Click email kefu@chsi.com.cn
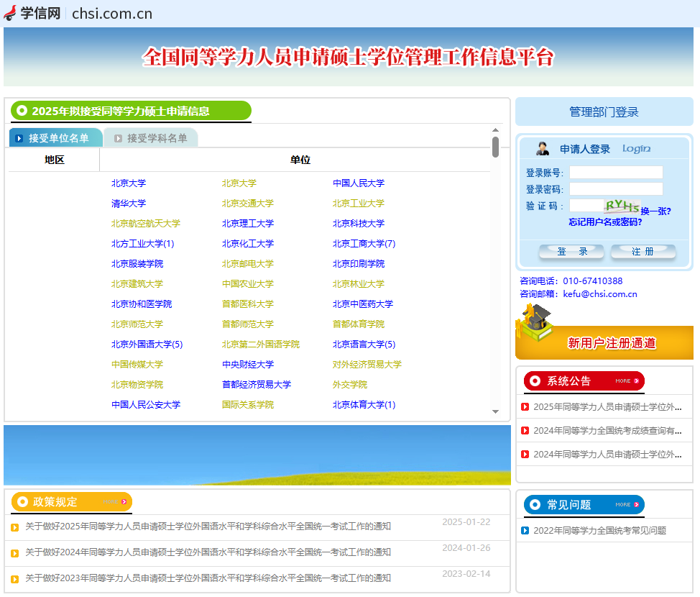 (x=600, y=294)
